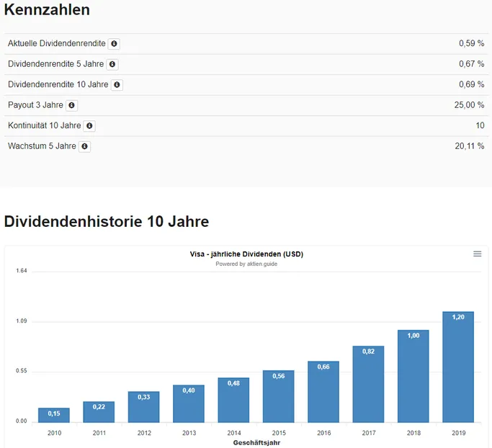Show info for Kontinuität 10 Jahre
Screen dimensions: 492x448
(x=89, y=126)
